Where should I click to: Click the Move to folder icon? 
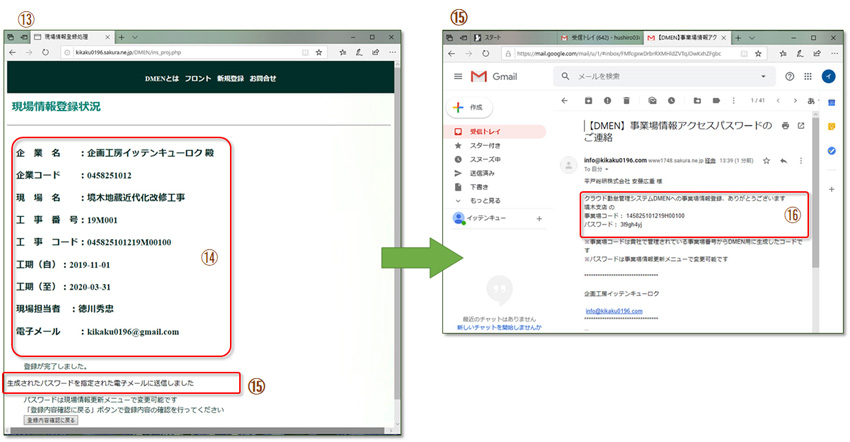click(x=697, y=100)
